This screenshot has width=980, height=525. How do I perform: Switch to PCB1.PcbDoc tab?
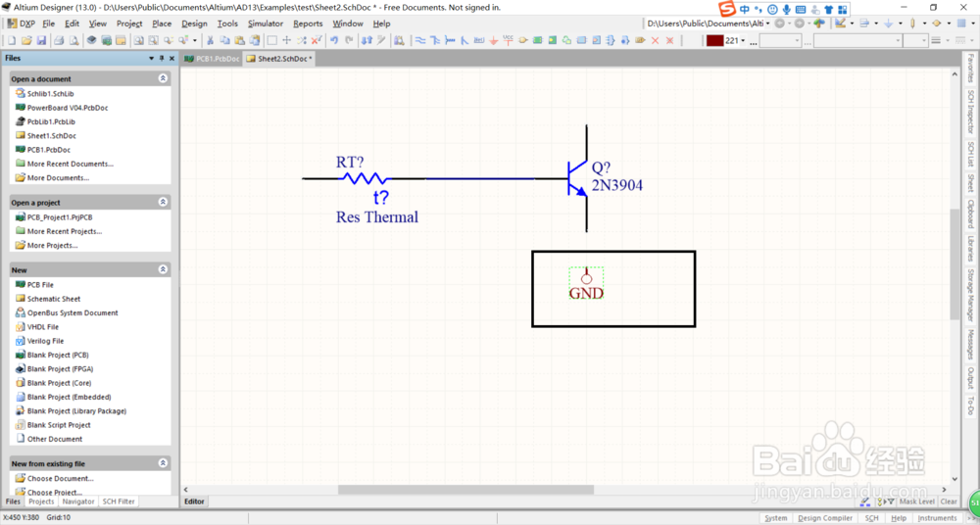point(212,59)
